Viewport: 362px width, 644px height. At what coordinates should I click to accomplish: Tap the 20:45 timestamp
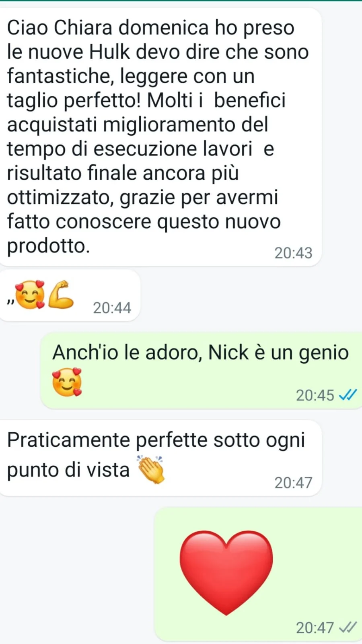pos(315,395)
